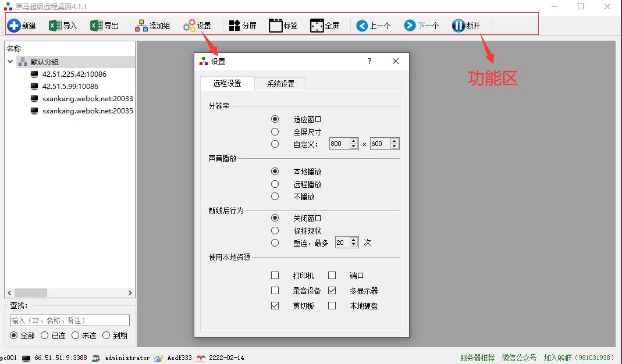Click custom width field showing 800

point(340,144)
